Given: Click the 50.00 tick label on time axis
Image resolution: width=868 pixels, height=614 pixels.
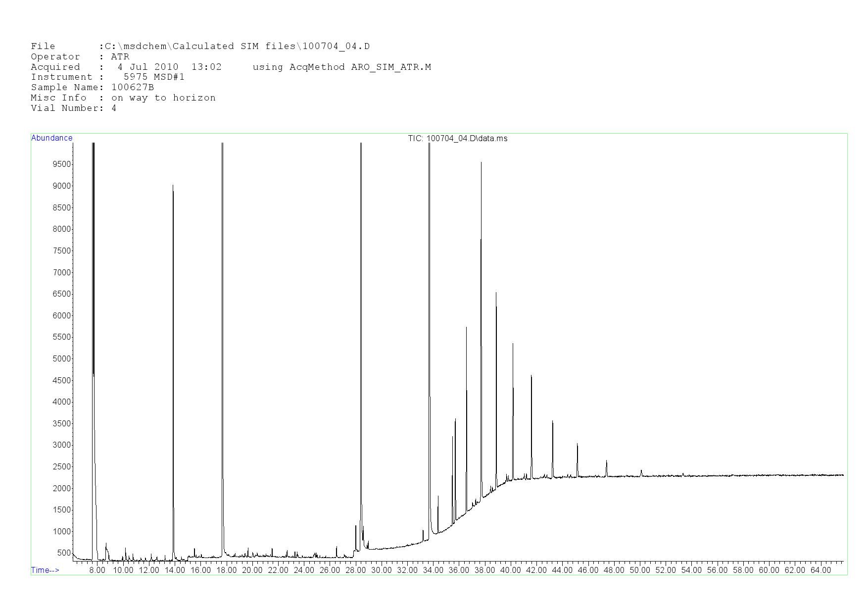Looking at the screenshot, I should [640, 570].
